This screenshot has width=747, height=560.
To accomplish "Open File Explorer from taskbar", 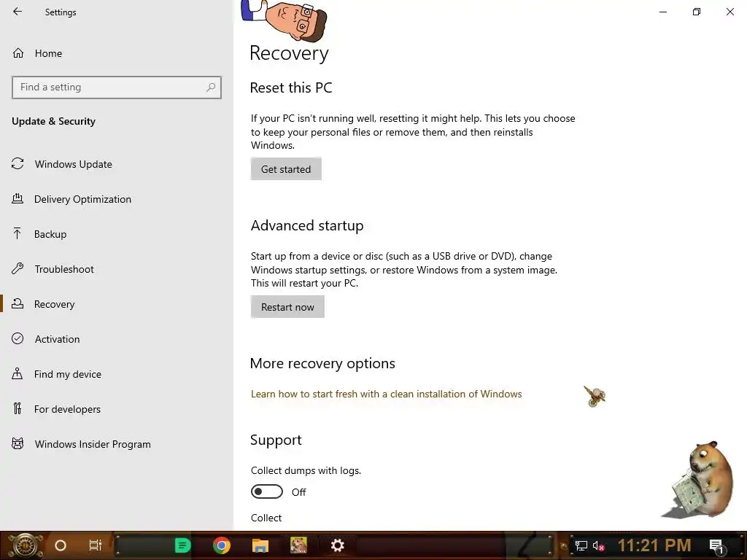I will (x=260, y=545).
